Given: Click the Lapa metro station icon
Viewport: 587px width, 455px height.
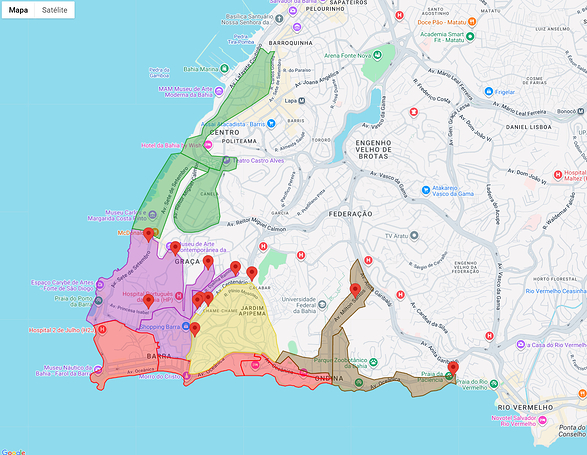Looking at the screenshot, I should click(x=301, y=100).
